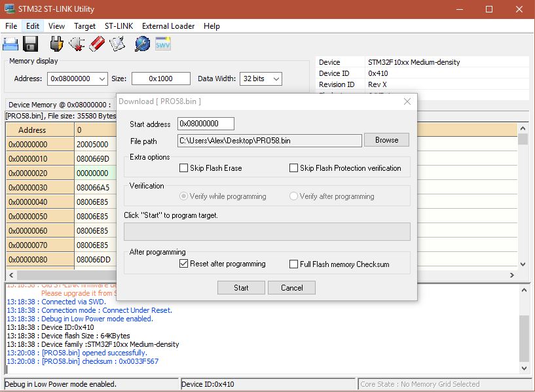
Task: Check Skip Flash Protection verification
Action: [x=293, y=168]
